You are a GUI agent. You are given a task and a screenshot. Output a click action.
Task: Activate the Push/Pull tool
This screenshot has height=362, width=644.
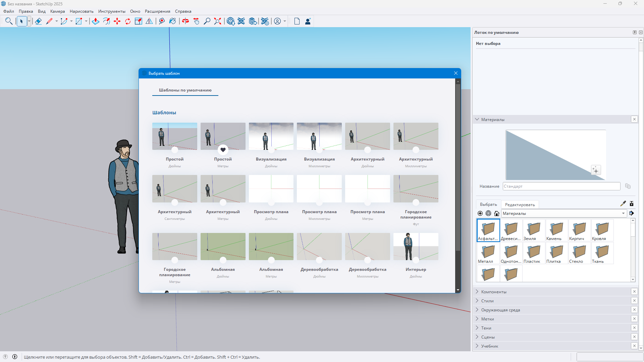(x=96, y=21)
